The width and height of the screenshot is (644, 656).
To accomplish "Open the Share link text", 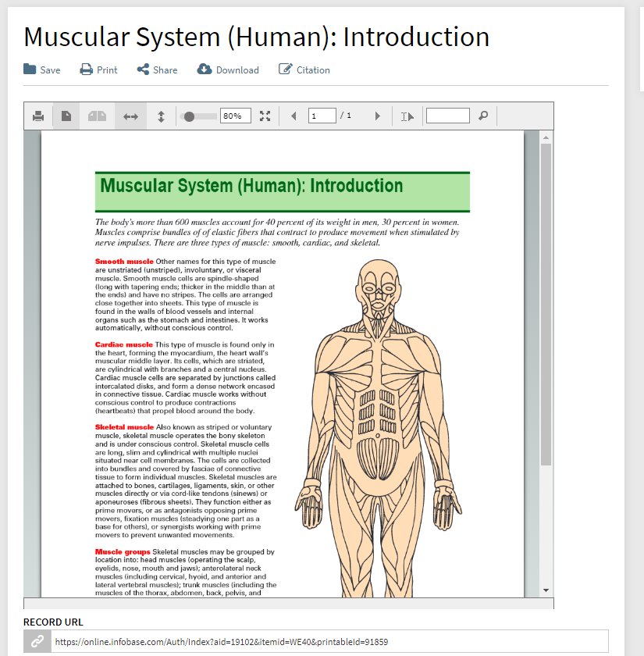I will point(165,70).
